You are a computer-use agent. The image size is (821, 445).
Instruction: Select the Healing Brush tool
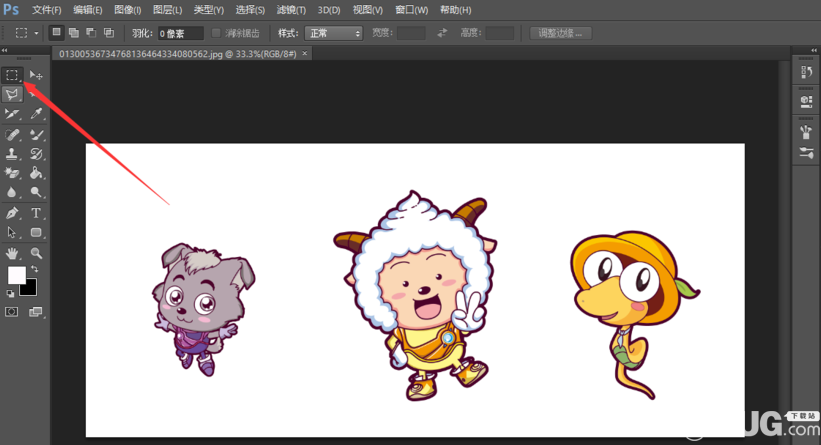pyautogui.click(x=12, y=135)
